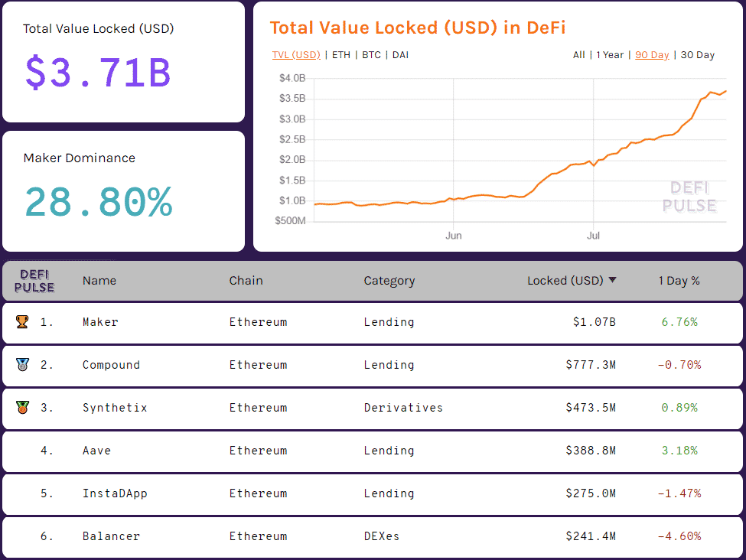Click the bronze medal icon beside Synthetix

(x=21, y=408)
